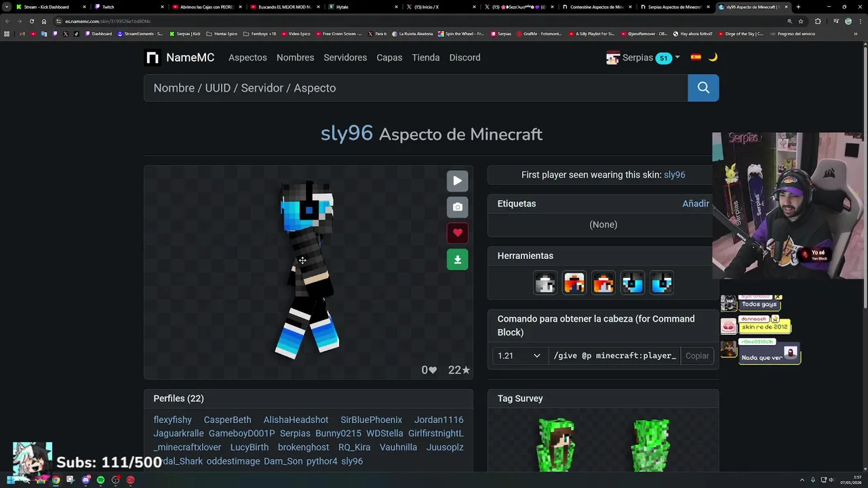Click the second Santa hat tool icon
This screenshot has width=868, height=488.
(x=574, y=283)
